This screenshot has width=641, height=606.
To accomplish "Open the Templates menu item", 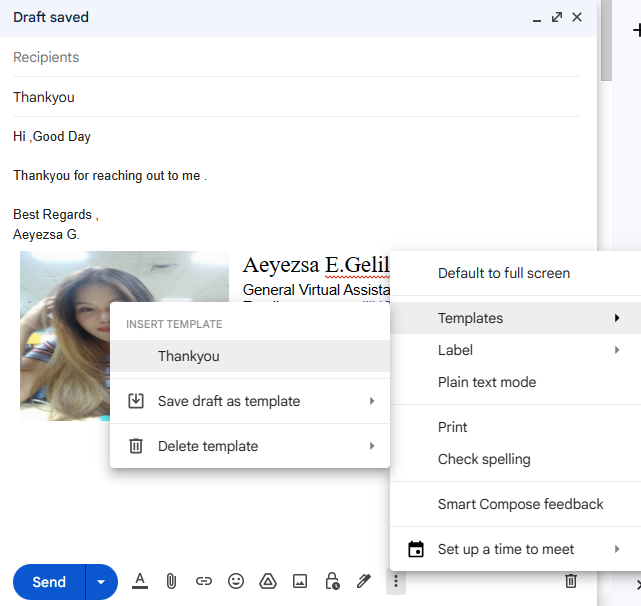I will pos(515,318).
